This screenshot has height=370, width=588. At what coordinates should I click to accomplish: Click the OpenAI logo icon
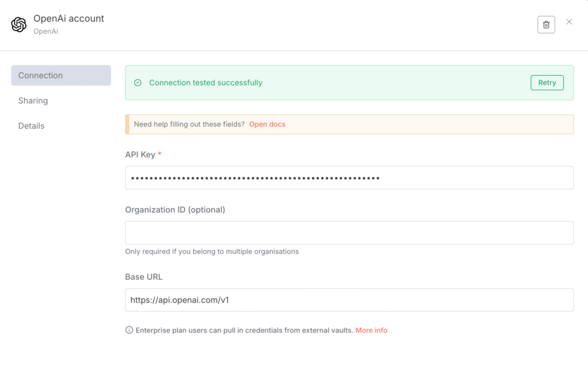pos(19,25)
